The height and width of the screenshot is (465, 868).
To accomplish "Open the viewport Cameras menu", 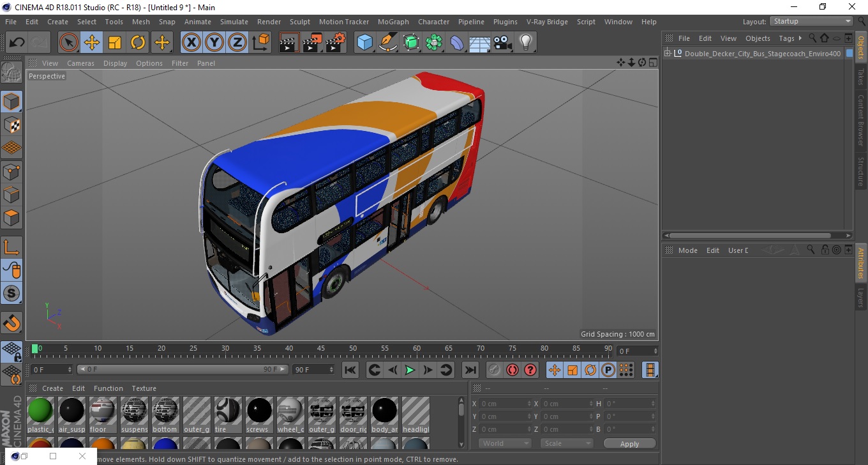I will click(80, 63).
